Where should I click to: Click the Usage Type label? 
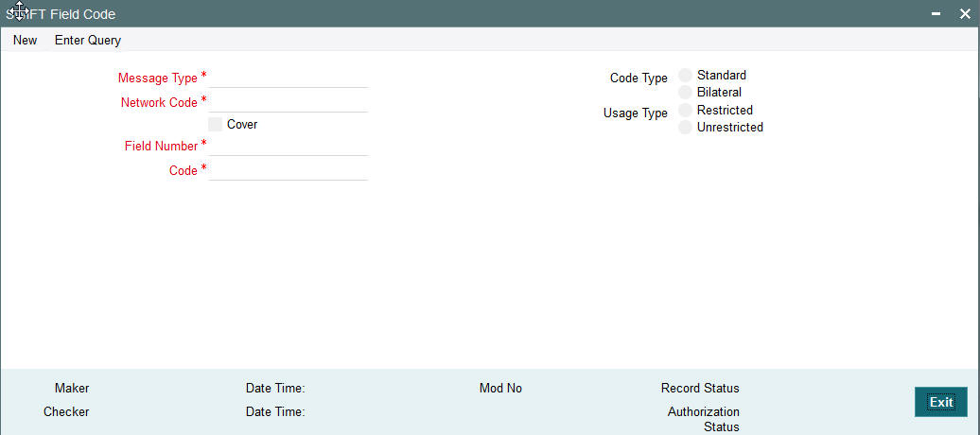[636, 113]
